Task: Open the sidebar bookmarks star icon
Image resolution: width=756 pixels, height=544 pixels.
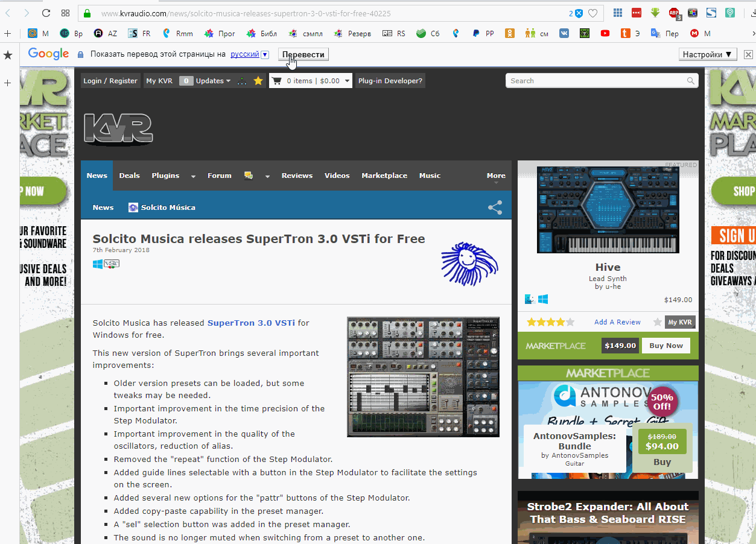Action: (x=8, y=55)
